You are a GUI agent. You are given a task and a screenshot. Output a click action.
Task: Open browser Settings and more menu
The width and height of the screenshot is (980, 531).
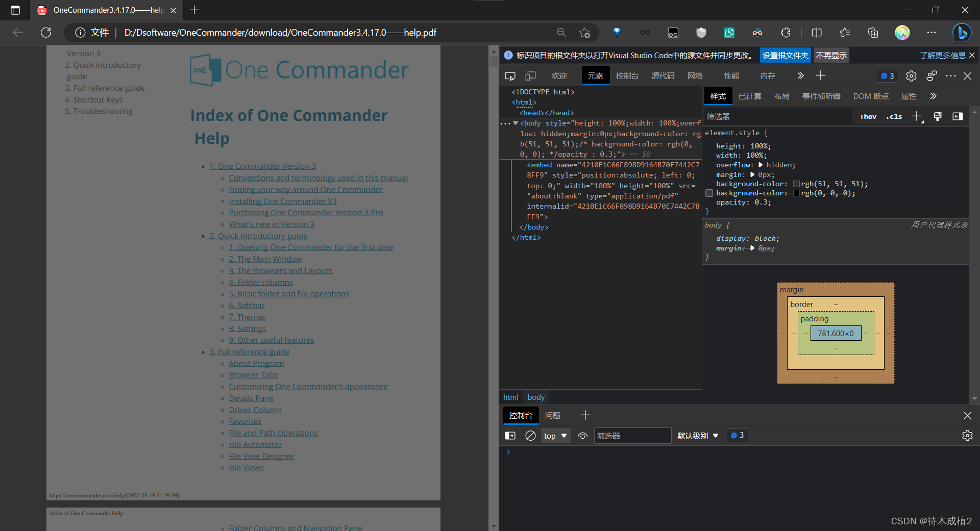point(932,33)
